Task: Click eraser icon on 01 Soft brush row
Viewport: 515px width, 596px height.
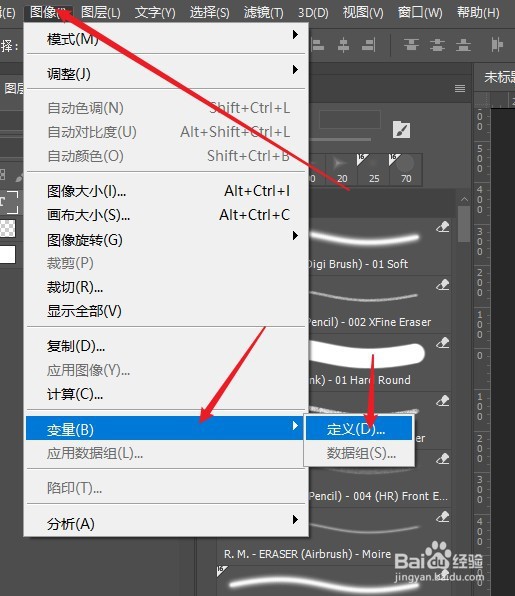Action: click(x=443, y=227)
